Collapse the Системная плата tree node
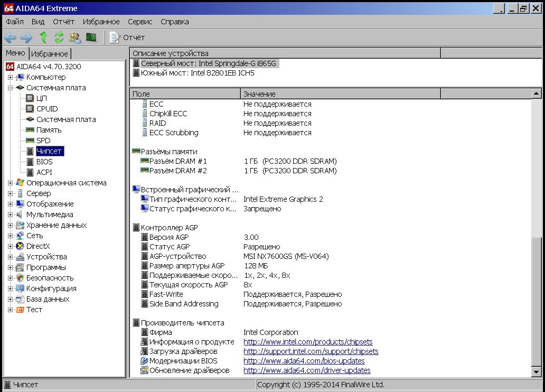 [10, 88]
